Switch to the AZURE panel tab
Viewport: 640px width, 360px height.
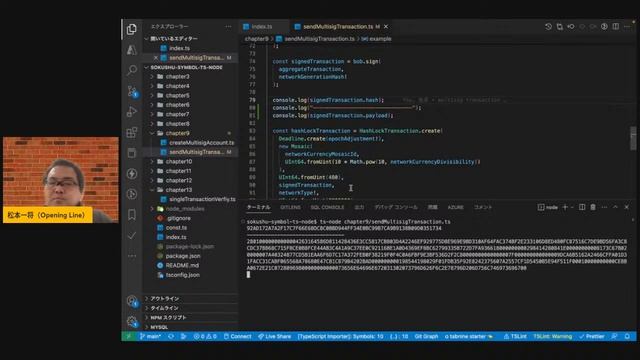click(x=455, y=207)
